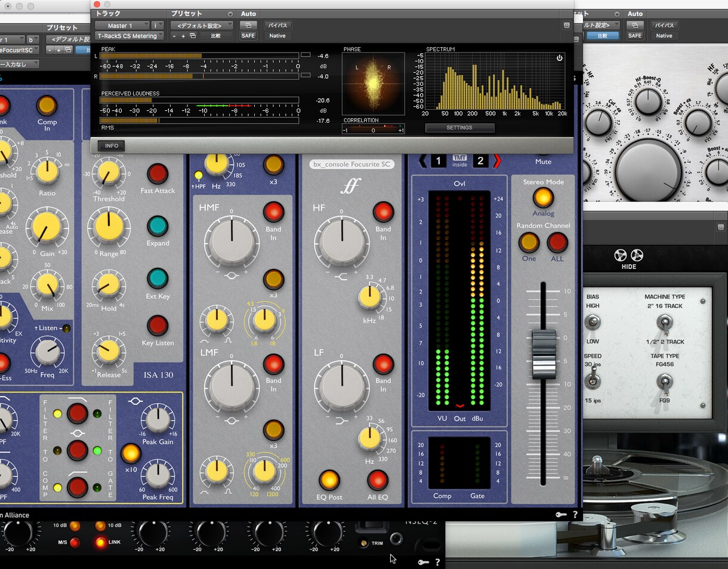The width and height of the screenshot is (728, 569).
Task: Click the T-RackS preset plus icon
Action: click(183, 36)
